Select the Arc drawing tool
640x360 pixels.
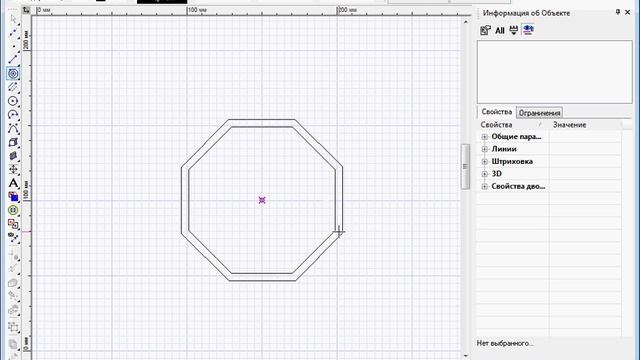coord(13,115)
